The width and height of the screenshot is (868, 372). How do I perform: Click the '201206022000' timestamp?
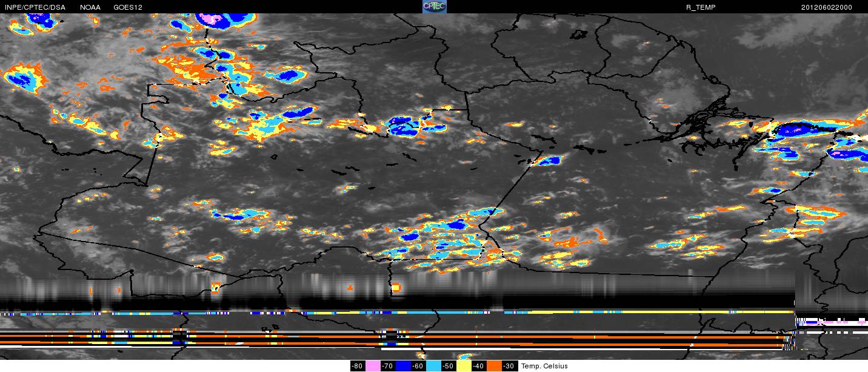[x=827, y=7]
